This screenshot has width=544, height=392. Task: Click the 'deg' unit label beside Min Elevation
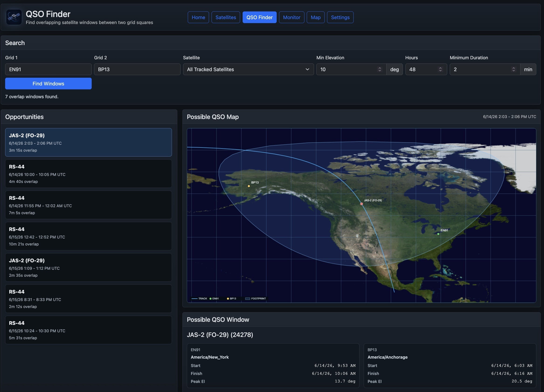coord(394,69)
